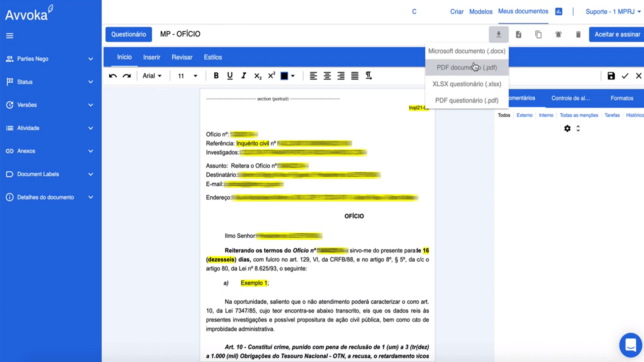Open the chat widget bubble
The height and width of the screenshot is (362, 644).
pos(630,345)
